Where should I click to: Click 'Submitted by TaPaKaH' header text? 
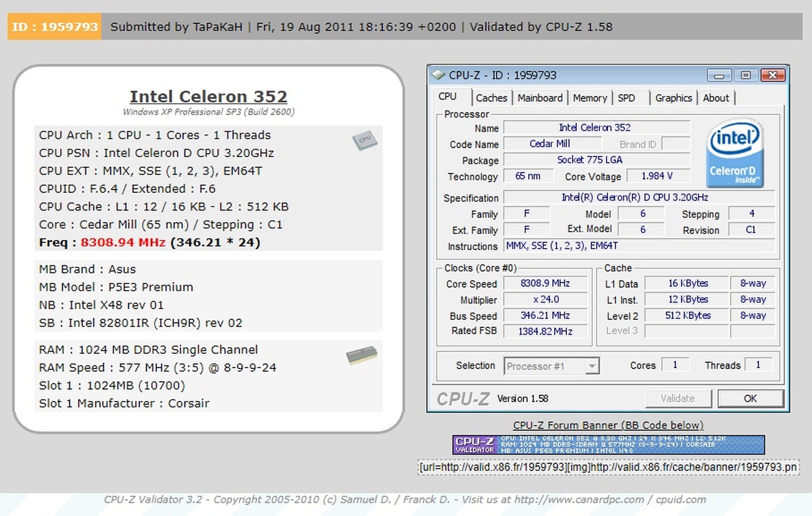point(176,27)
